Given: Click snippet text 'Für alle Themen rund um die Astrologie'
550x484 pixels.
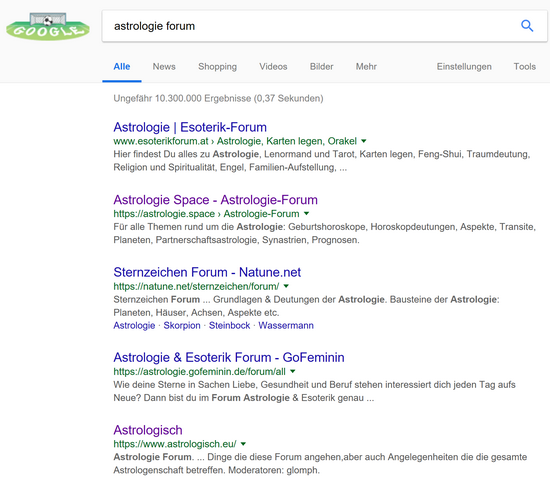Looking at the screenshot, I should [198, 227].
